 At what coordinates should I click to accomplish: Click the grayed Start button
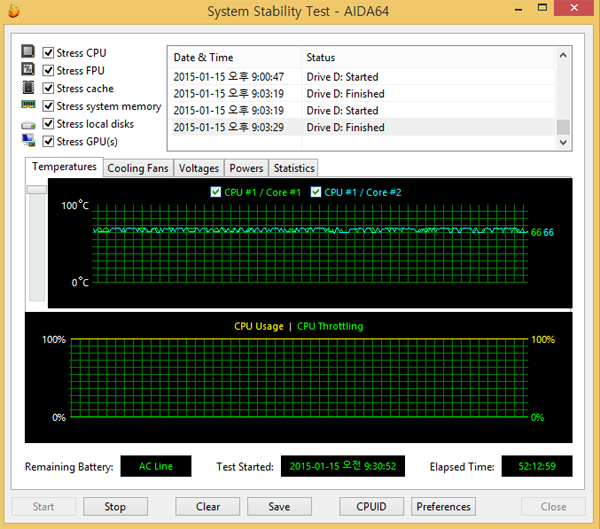43,507
